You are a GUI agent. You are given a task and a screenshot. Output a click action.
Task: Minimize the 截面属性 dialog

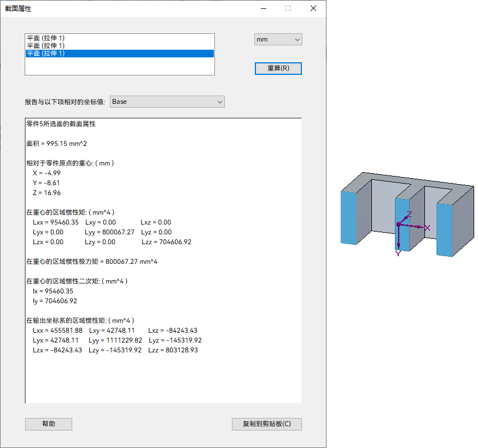click(264, 8)
